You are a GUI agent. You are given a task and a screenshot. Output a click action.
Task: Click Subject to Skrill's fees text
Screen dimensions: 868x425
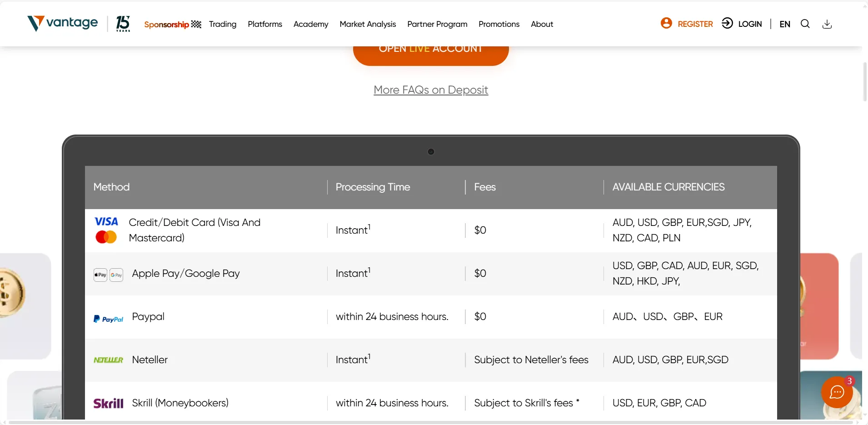(x=527, y=403)
